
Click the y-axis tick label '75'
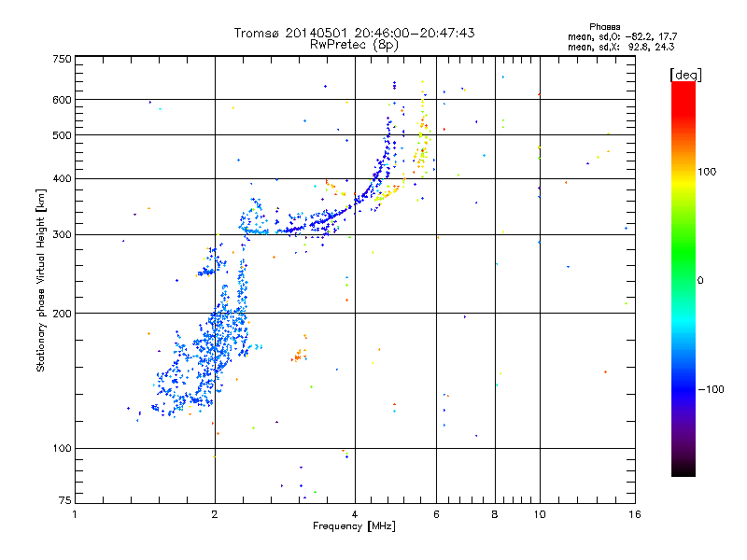click(x=65, y=500)
